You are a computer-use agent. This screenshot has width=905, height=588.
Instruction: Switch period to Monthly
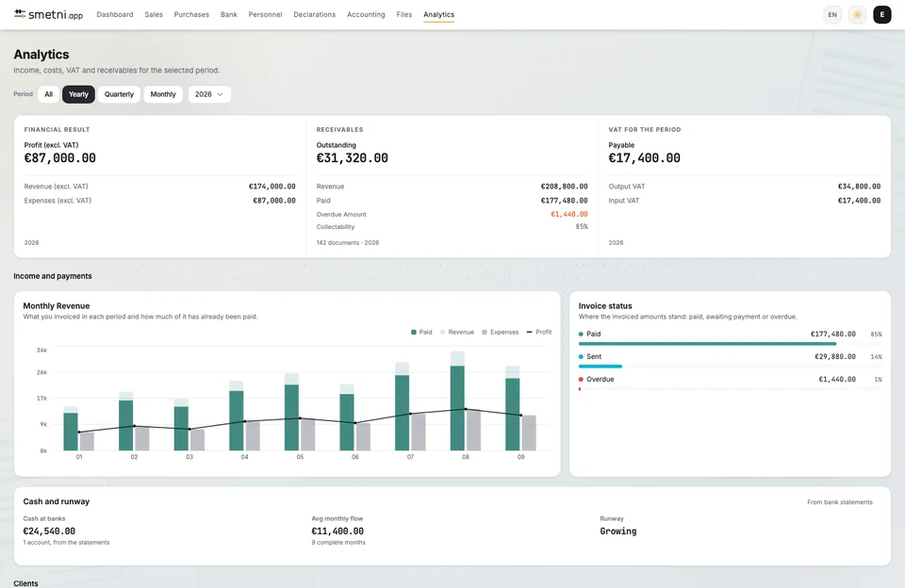[x=163, y=94]
